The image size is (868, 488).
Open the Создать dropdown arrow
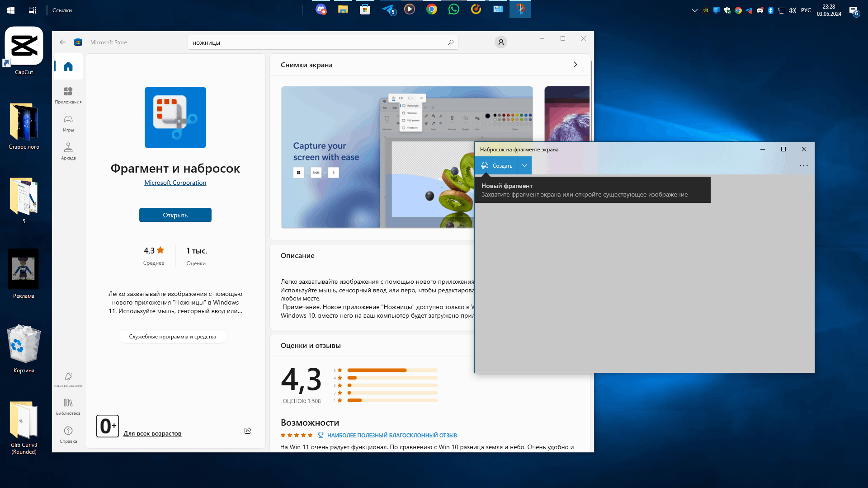(524, 165)
